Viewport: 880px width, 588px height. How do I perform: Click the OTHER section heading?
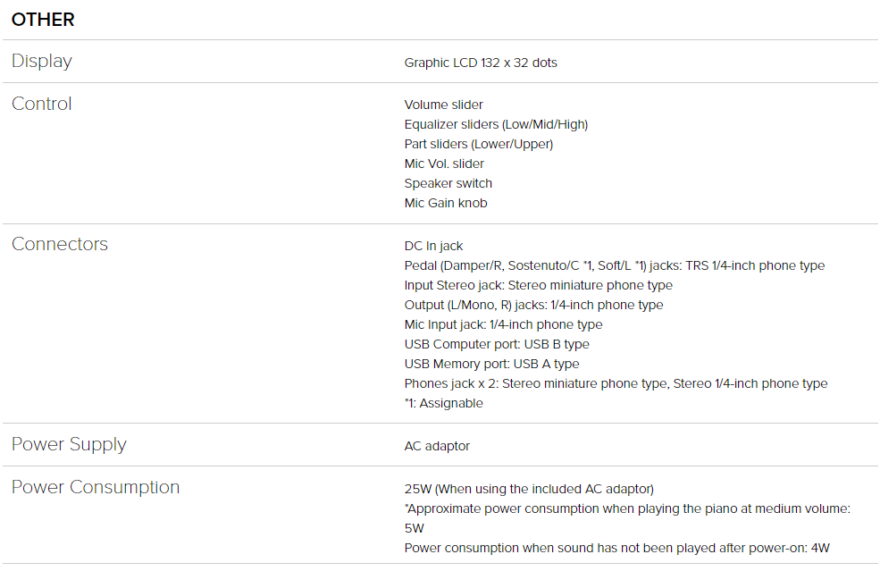(x=43, y=20)
